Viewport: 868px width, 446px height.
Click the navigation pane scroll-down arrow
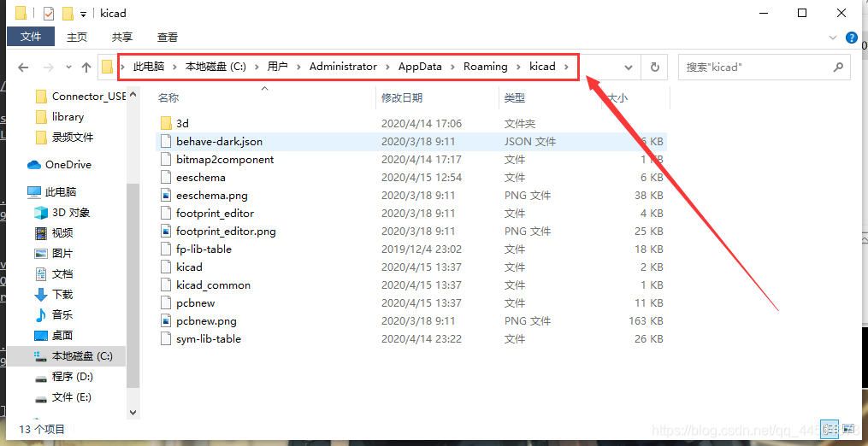(x=133, y=412)
